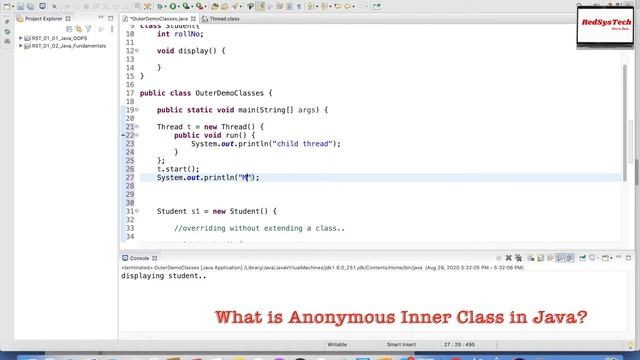This screenshot has width=640, height=360.
Task: Open Project Explorer filter icon
Action: [88, 29]
